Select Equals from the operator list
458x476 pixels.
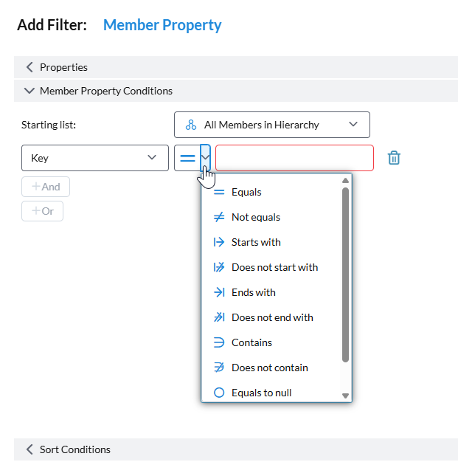[246, 192]
